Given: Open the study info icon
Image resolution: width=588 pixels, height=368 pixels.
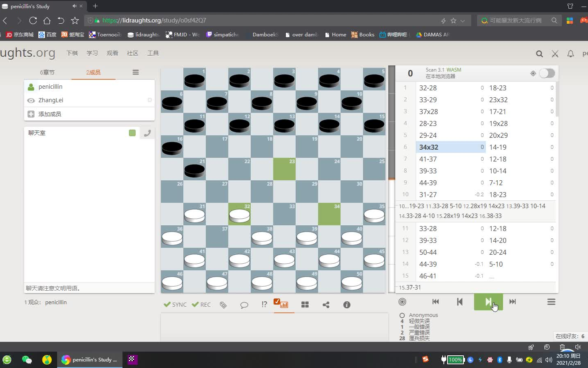Looking at the screenshot, I should (x=347, y=305).
